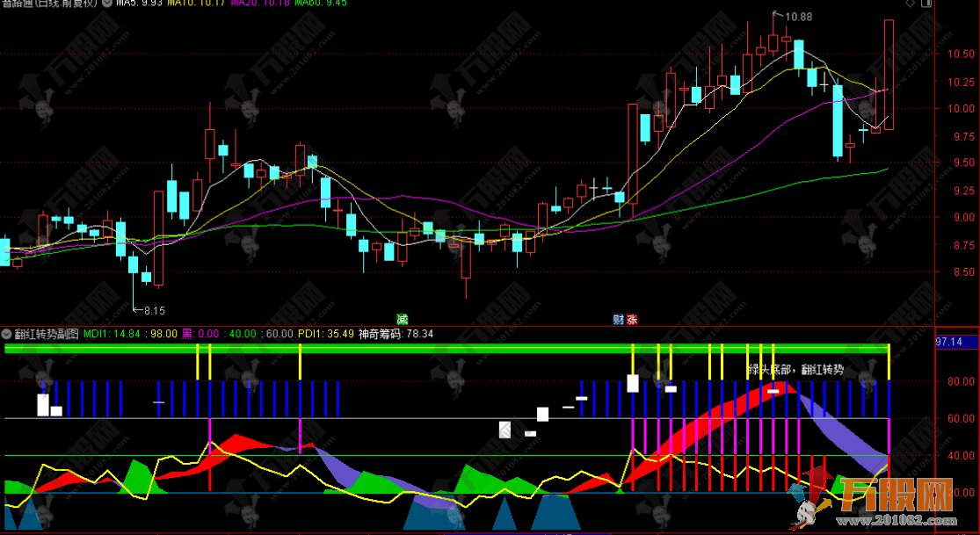The image size is (980, 535).
Task: Click the 翻红转势副图 indicator name
Action: 47,334
